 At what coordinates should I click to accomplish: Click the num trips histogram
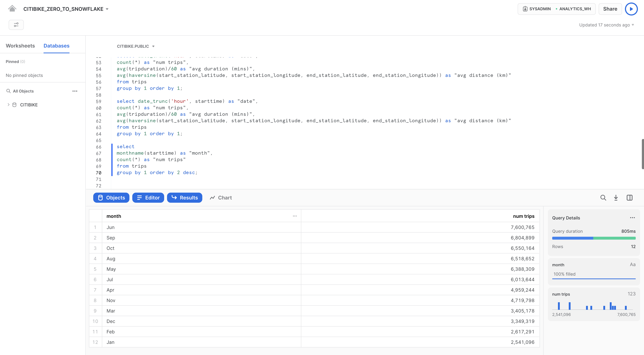pyautogui.click(x=593, y=306)
